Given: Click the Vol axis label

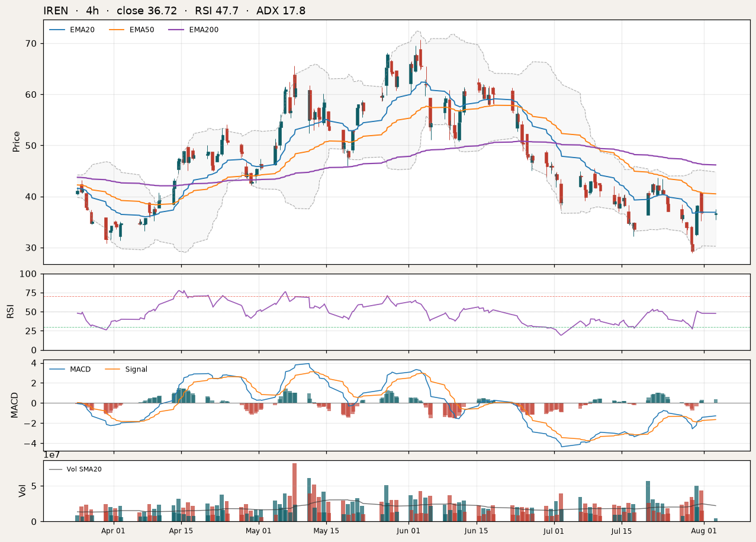Looking at the screenshot, I should (x=23, y=490).
